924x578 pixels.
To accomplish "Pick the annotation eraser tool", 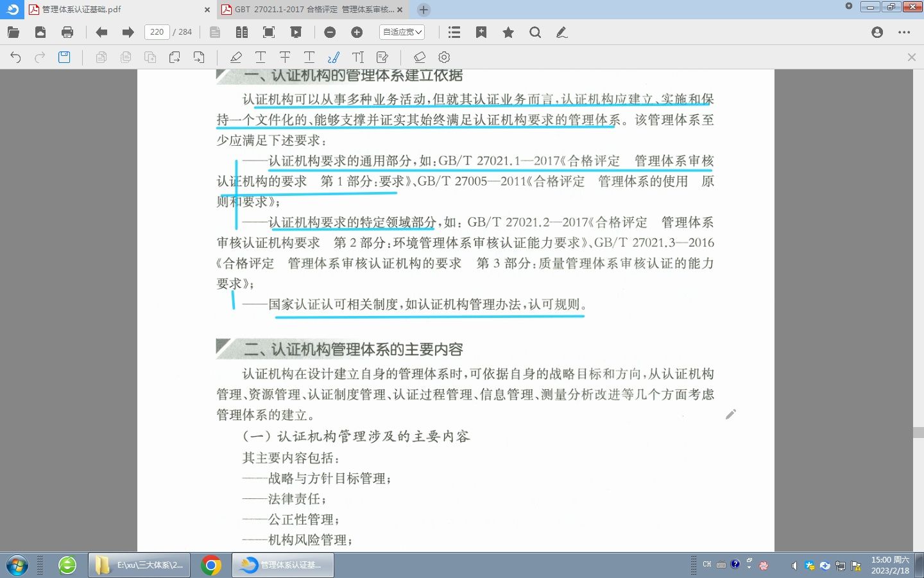I will click(420, 57).
